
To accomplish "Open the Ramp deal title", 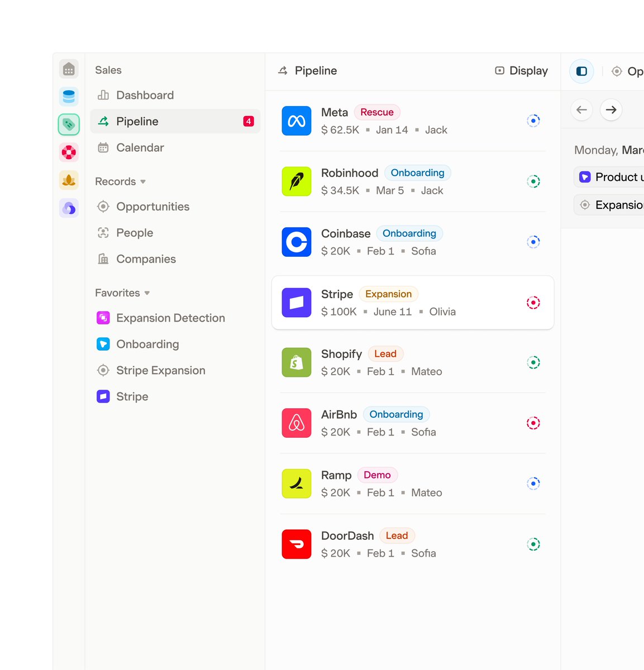I will pos(336,475).
